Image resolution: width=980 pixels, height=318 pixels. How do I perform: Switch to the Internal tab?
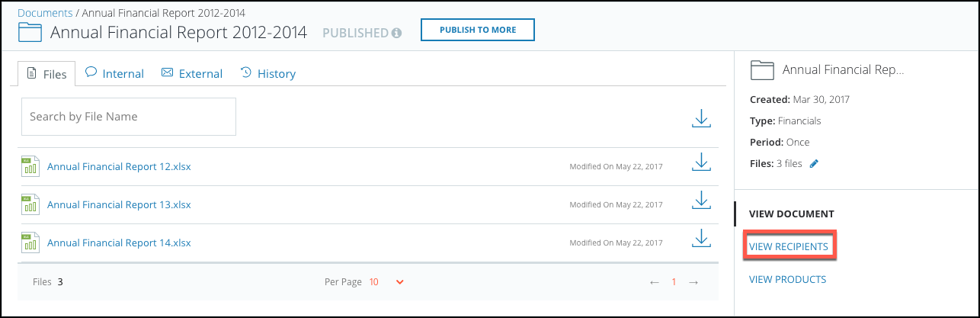tap(114, 73)
